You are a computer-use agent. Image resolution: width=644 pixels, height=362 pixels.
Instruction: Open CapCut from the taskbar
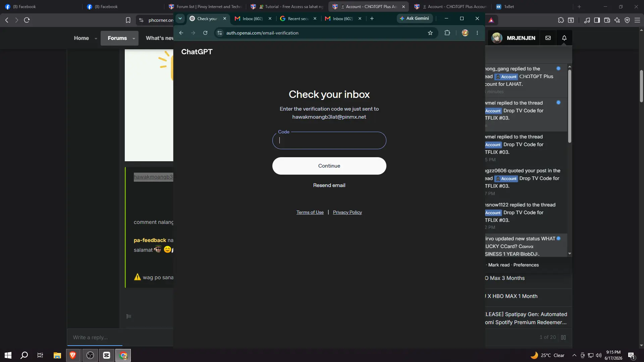[107, 355]
